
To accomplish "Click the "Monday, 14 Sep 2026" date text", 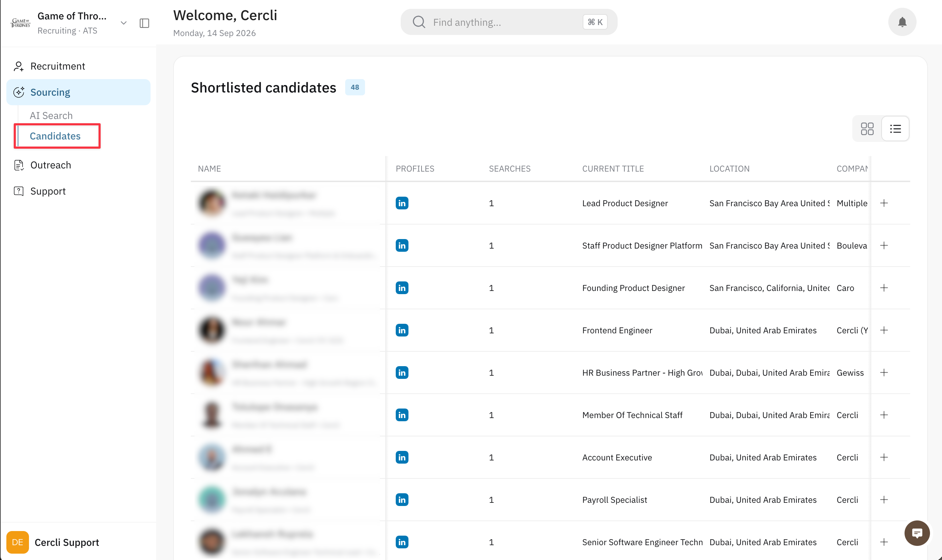I will click(x=214, y=33).
